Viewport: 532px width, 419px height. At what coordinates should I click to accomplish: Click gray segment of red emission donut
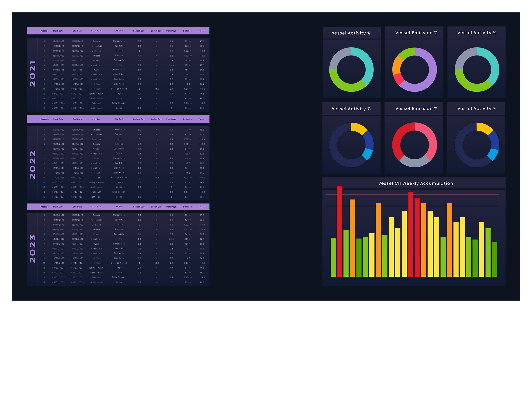pyautogui.click(x=414, y=162)
